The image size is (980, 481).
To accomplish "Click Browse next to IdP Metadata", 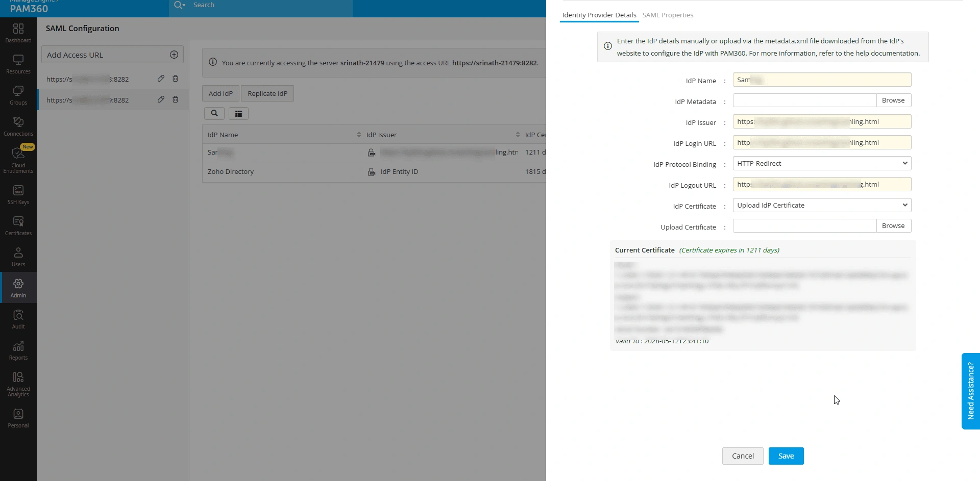I will [x=893, y=100].
